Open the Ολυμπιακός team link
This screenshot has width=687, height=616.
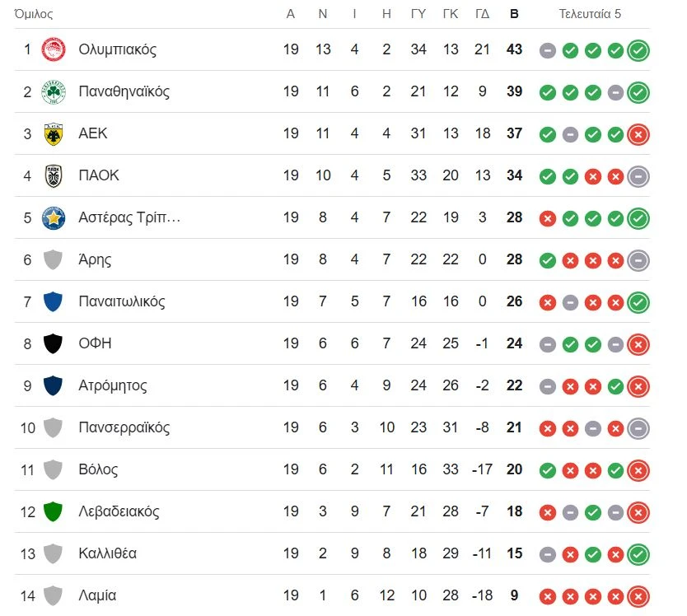[x=117, y=49]
